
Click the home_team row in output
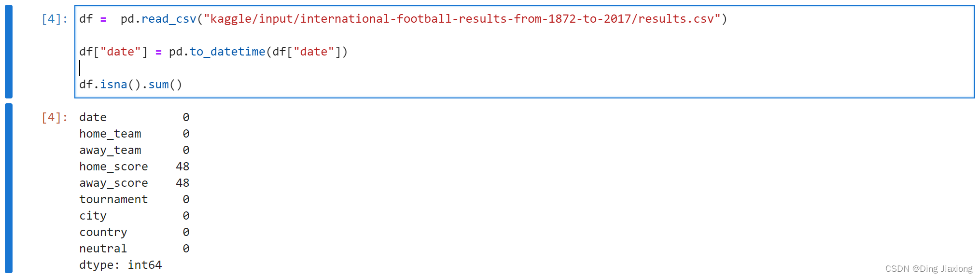click(x=134, y=134)
